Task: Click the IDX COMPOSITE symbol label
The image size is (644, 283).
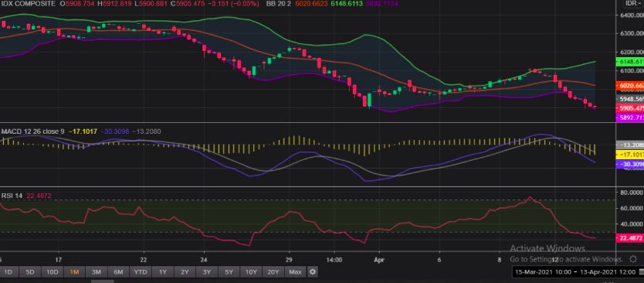Action: tap(28, 3)
